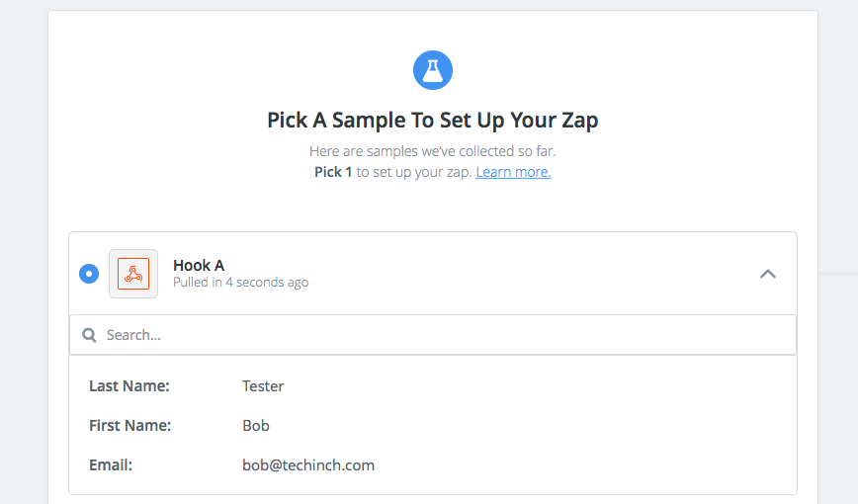Select the First Name field label

click(x=130, y=425)
